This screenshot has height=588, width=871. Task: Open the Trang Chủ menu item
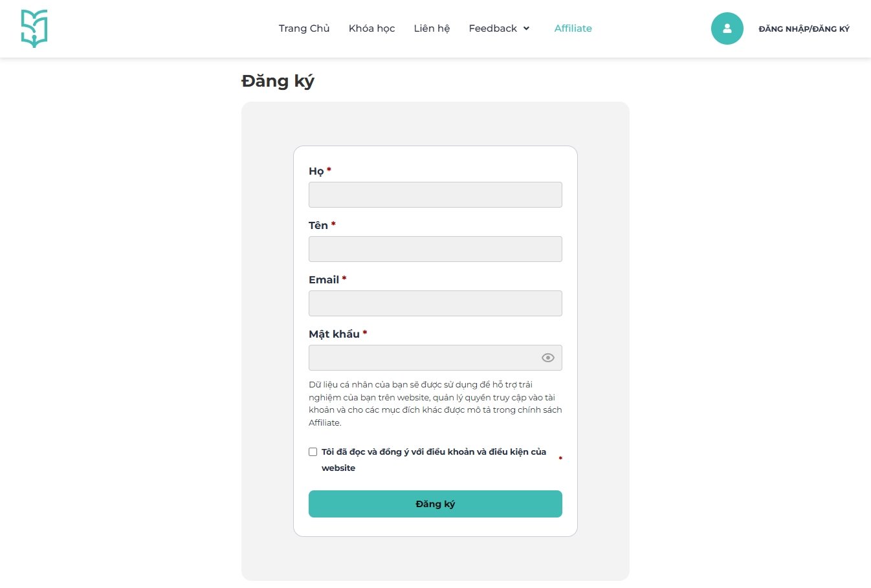pyautogui.click(x=304, y=28)
